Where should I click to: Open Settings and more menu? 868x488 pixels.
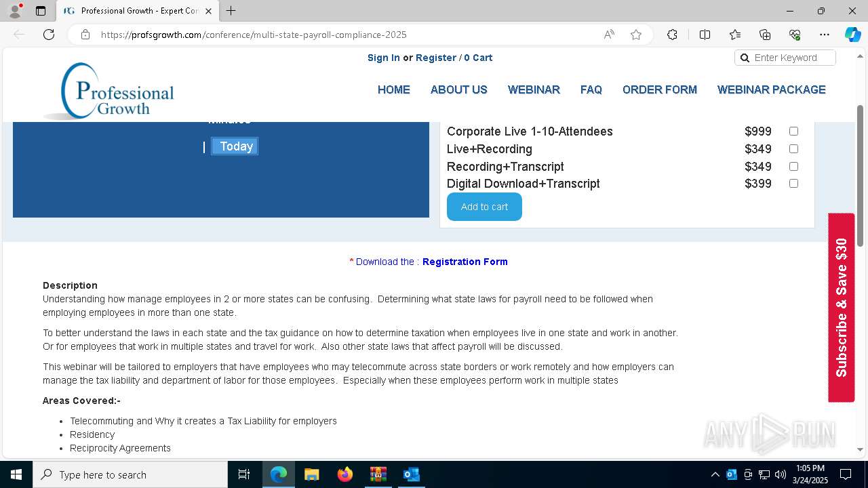click(825, 35)
